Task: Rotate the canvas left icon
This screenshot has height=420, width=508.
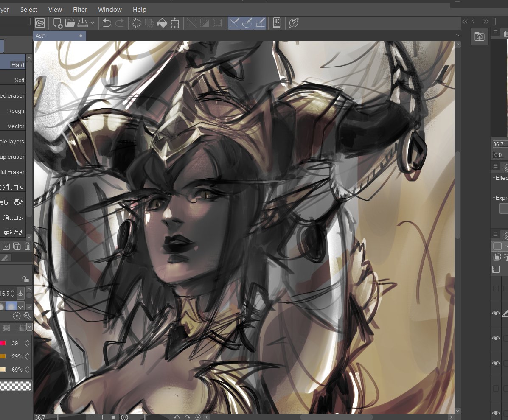Action: [x=177, y=417]
